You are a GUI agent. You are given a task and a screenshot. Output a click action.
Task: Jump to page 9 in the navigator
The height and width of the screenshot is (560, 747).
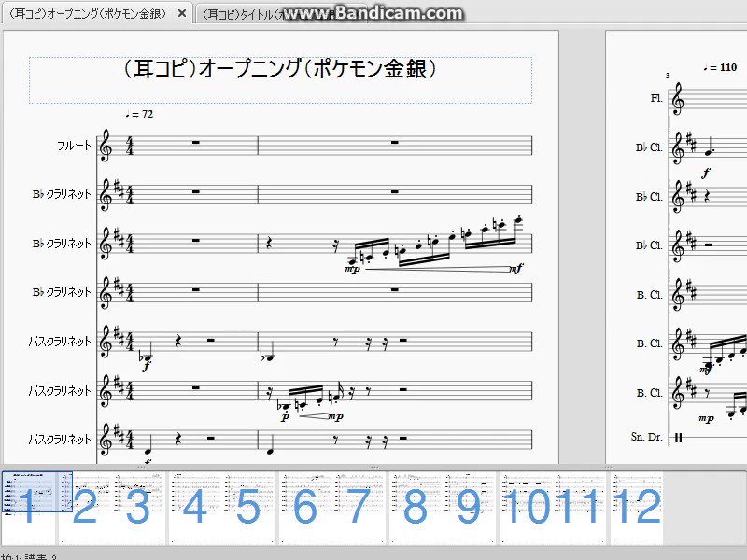470,507
